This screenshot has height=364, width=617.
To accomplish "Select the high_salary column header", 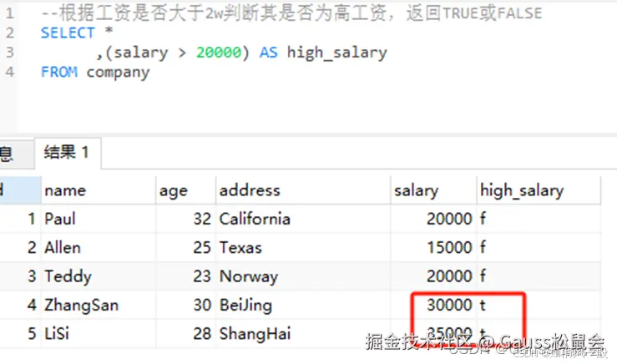I will click(539, 190).
